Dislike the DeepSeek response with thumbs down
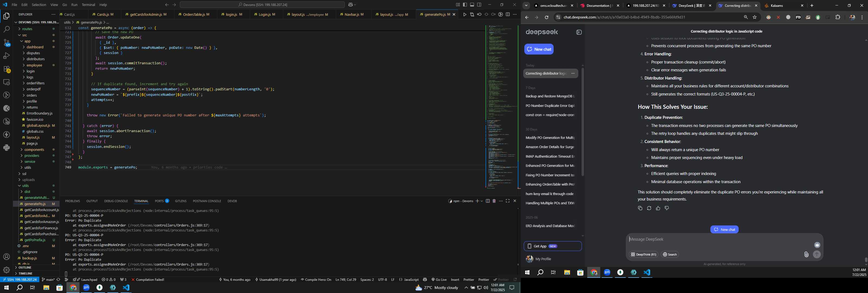This screenshot has height=293, width=868. pyautogui.click(x=666, y=208)
